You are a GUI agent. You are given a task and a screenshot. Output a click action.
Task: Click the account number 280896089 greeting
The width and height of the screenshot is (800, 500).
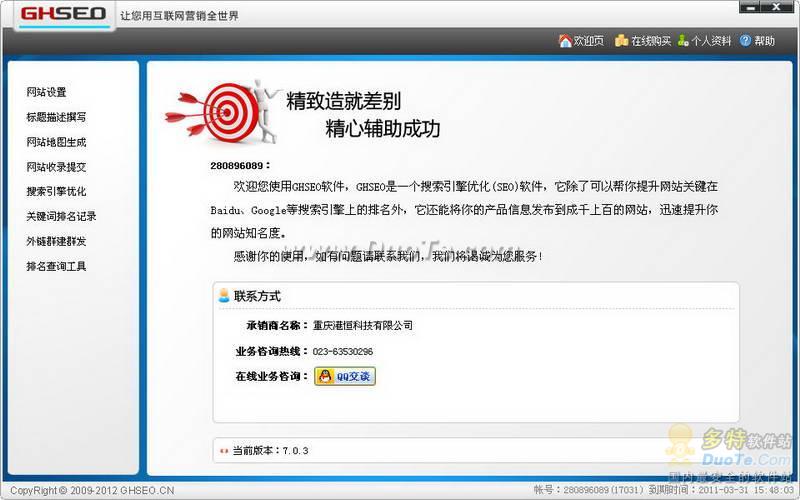pyautogui.click(x=240, y=166)
